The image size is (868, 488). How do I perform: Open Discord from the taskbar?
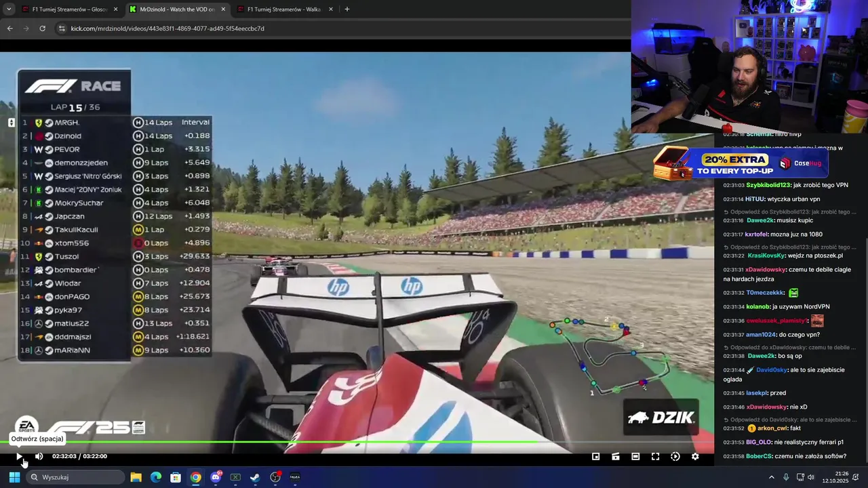click(216, 477)
